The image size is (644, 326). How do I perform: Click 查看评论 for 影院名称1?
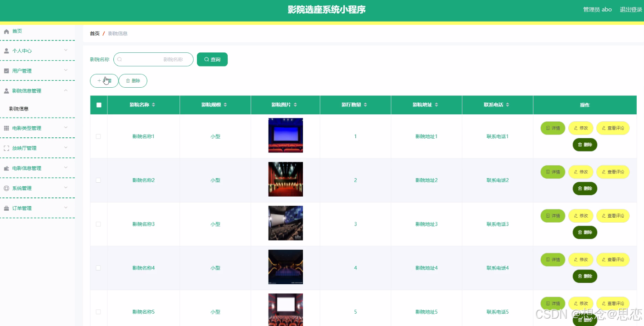[x=613, y=128]
